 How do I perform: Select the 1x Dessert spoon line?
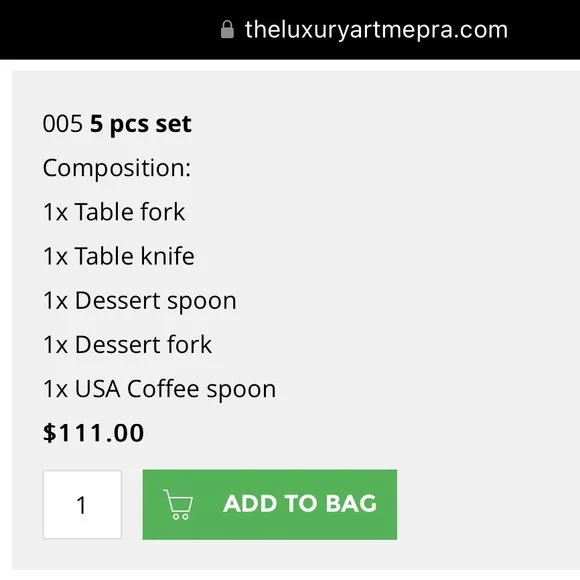tap(139, 301)
